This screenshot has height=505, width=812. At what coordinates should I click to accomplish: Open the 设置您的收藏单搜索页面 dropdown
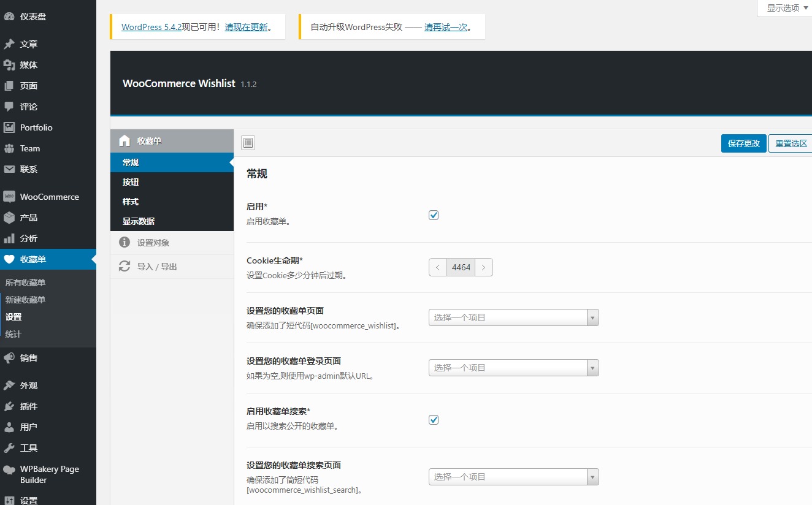click(x=513, y=477)
